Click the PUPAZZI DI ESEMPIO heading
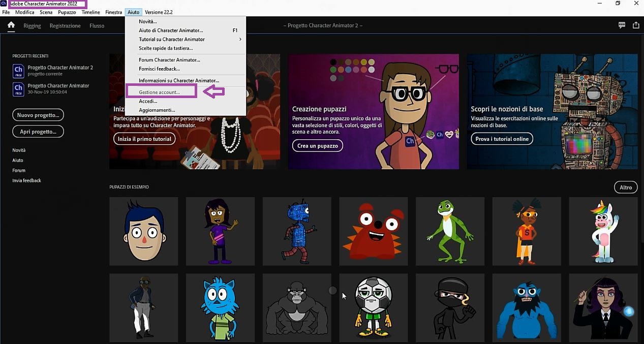 click(x=129, y=187)
